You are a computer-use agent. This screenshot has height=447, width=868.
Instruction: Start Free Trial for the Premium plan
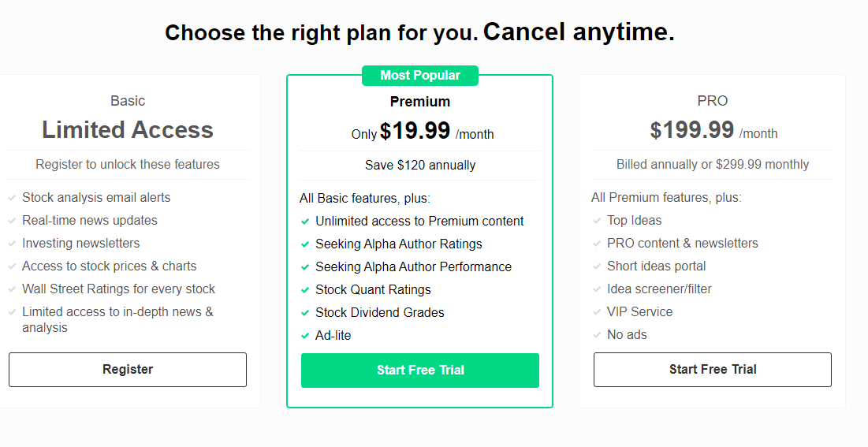pyautogui.click(x=420, y=371)
